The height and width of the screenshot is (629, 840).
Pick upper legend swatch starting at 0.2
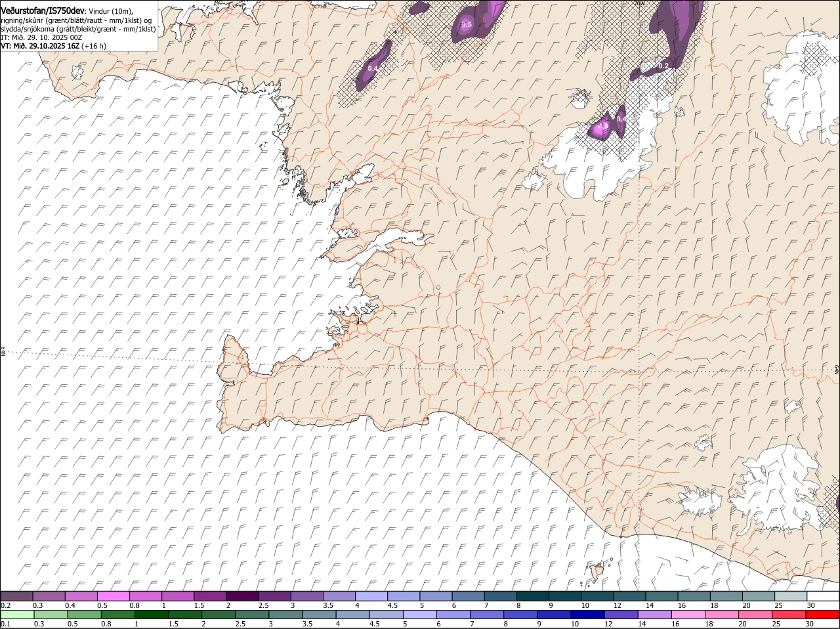(x=17, y=596)
